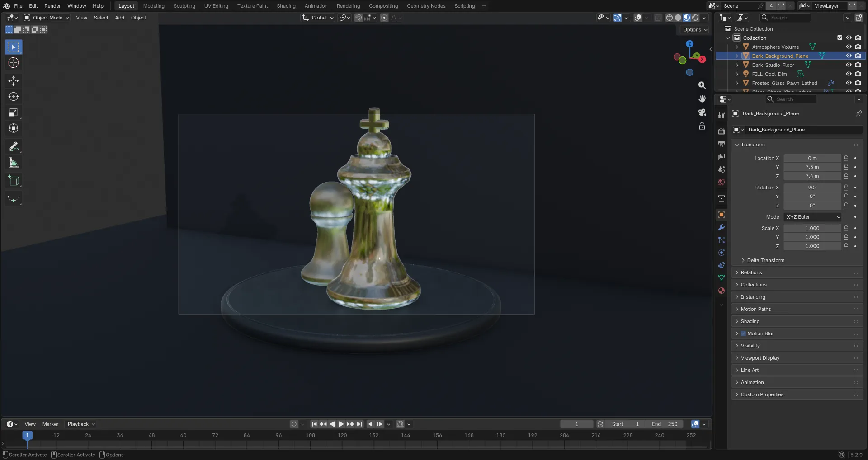Image resolution: width=868 pixels, height=460 pixels.
Task: Select the Annotate tool
Action: tap(14, 146)
